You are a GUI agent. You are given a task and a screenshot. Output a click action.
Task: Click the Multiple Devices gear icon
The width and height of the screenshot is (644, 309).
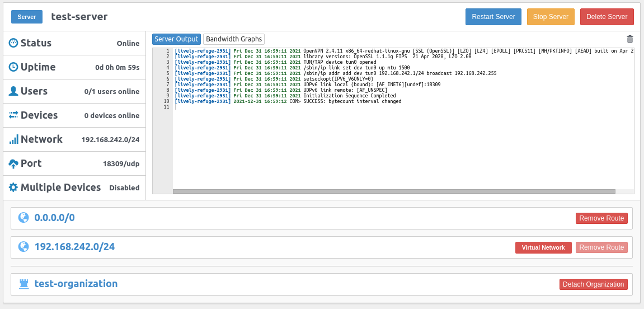click(x=13, y=188)
